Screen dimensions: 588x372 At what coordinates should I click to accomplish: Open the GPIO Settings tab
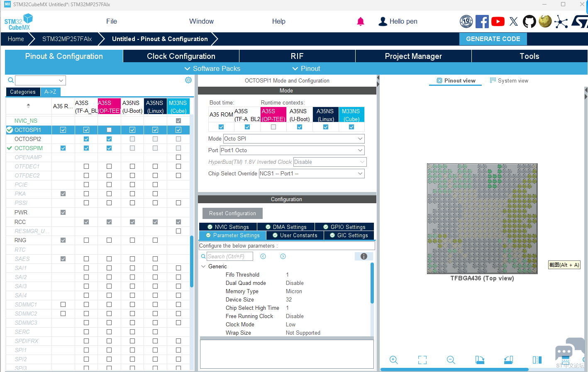coord(344,227)
